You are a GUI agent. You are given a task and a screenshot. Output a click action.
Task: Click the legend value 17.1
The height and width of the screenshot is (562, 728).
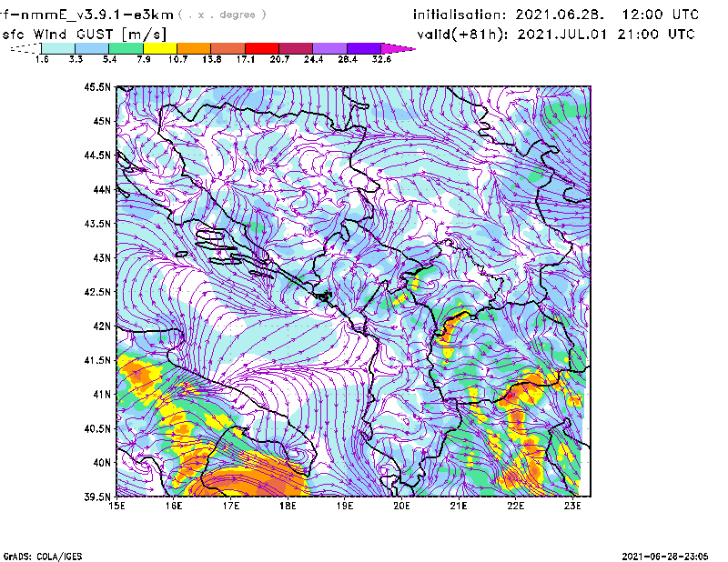tap(246, 59)
